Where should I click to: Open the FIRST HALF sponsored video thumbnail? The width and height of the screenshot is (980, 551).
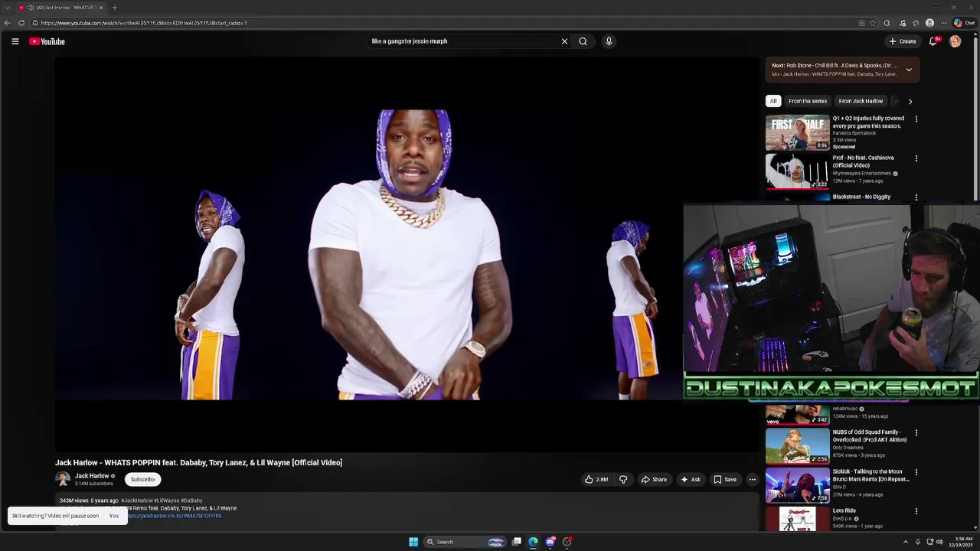798,132
